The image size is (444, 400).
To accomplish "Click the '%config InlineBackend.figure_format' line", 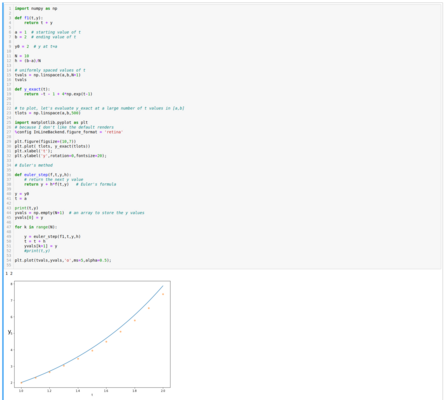I will click(69, 132).
